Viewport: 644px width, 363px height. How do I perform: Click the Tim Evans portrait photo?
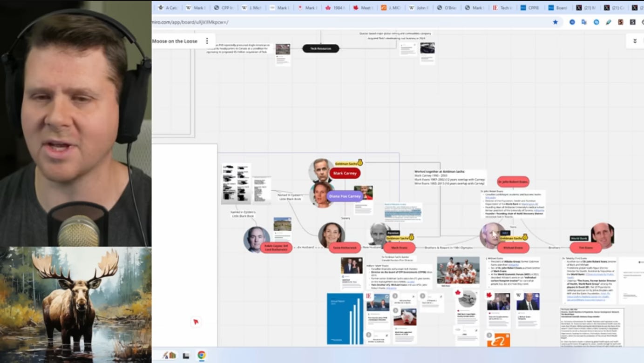coord(603,236)
